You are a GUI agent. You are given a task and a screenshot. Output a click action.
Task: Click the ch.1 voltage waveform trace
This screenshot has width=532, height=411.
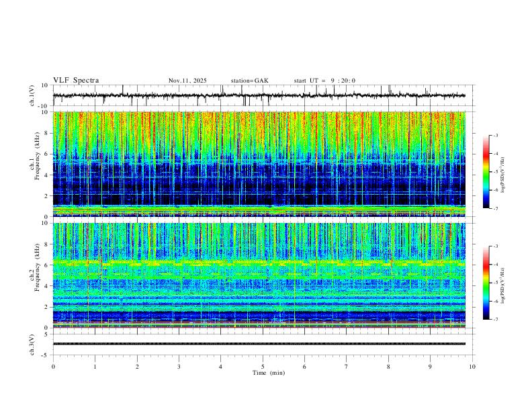259,95
